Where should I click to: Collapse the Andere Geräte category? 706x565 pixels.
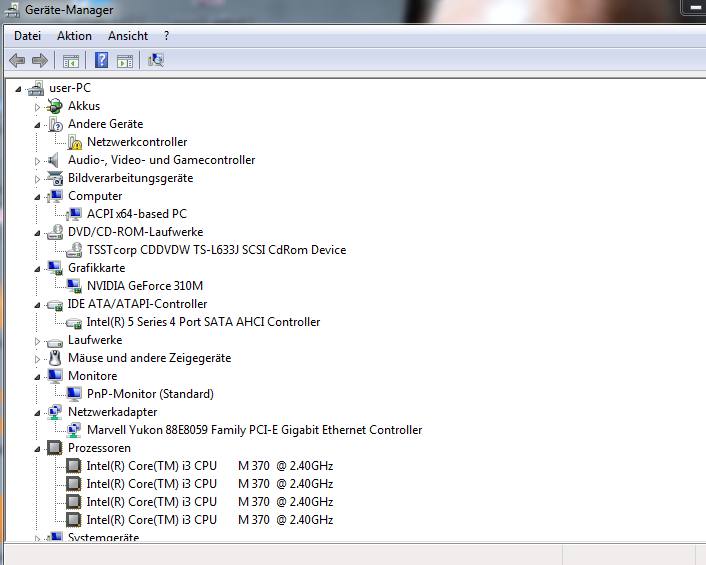click(37, 125)
